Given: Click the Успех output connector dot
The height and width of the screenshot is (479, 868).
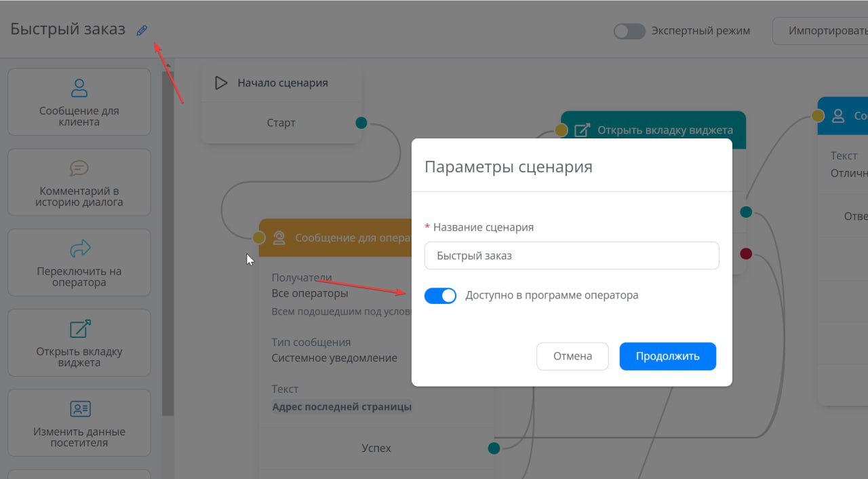Looking at the screenshot, I should (494, 448).
